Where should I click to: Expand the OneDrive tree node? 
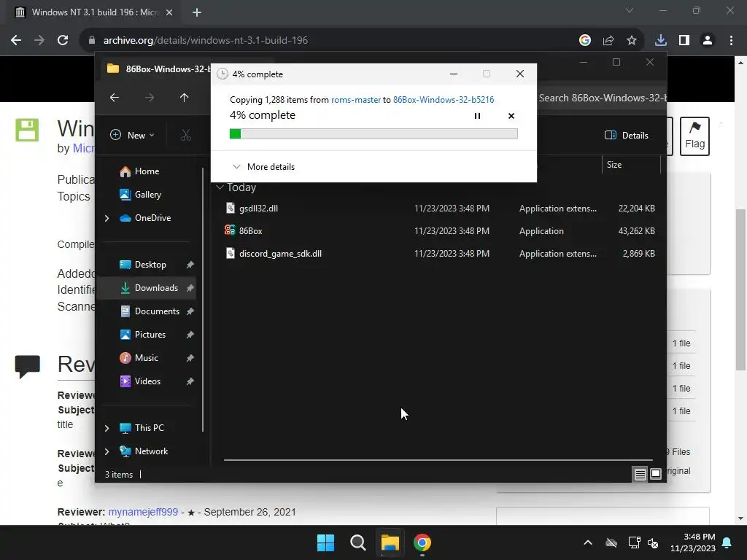pyautogui.click(x=107, y=218)
